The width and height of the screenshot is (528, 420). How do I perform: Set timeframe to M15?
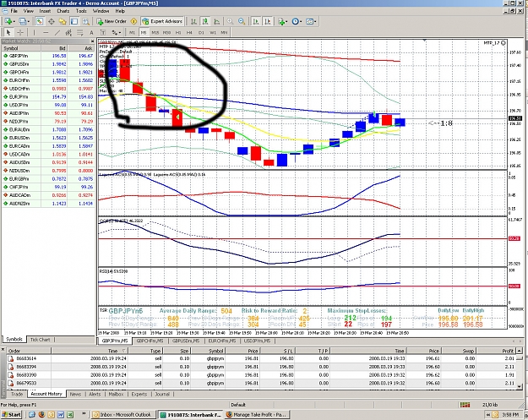point(155,33)
